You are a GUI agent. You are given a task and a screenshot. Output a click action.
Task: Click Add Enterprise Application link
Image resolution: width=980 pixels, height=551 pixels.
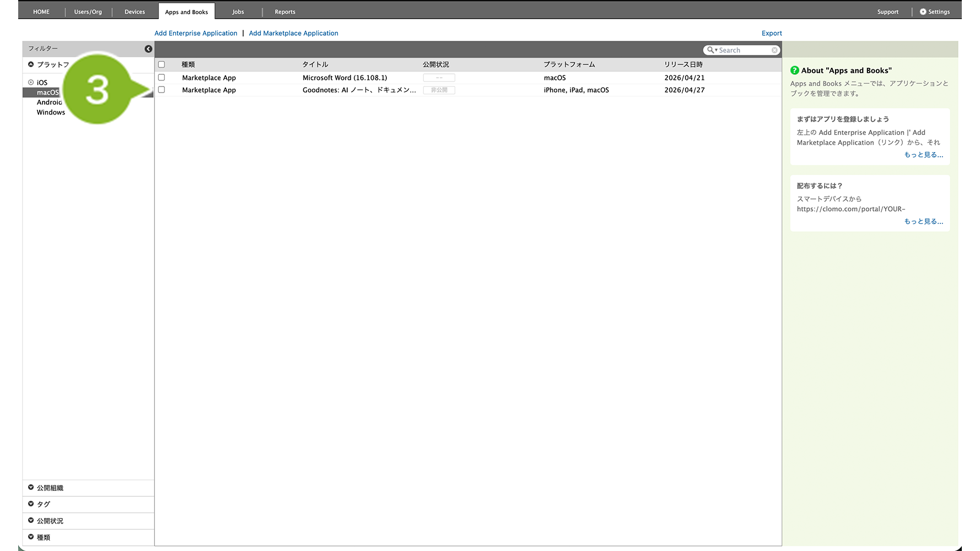pos(196,33)
